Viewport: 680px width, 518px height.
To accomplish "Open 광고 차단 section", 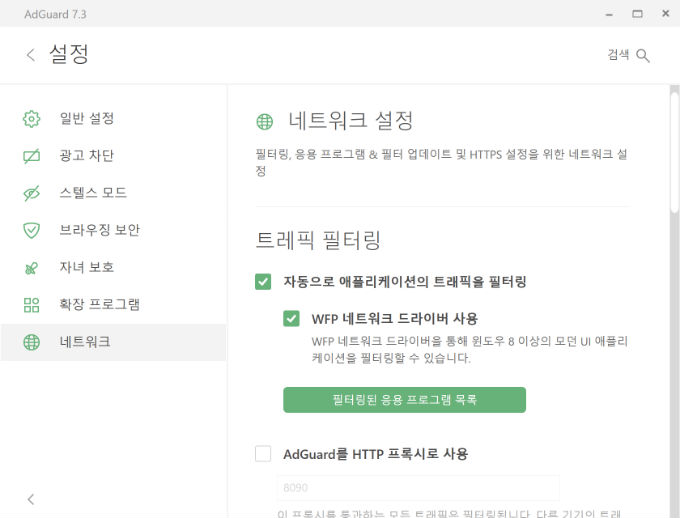I will point(86,155).
